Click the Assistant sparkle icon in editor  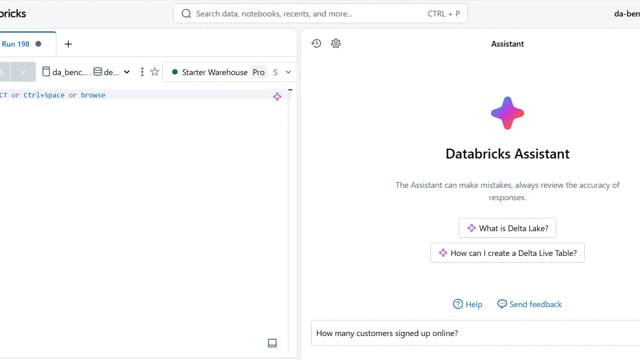point(277,97)
